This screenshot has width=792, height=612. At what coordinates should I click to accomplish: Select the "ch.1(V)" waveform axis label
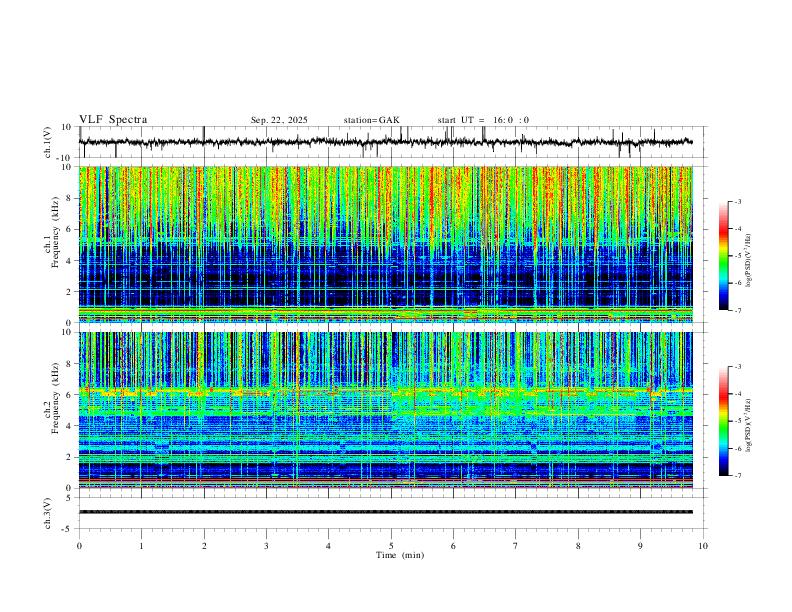coord(48,142)
